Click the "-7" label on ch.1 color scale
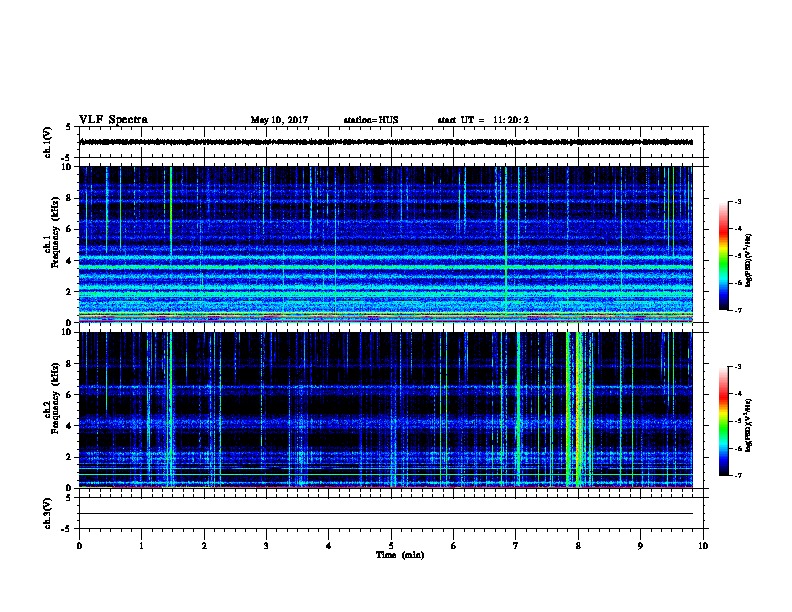 (737, 310)
